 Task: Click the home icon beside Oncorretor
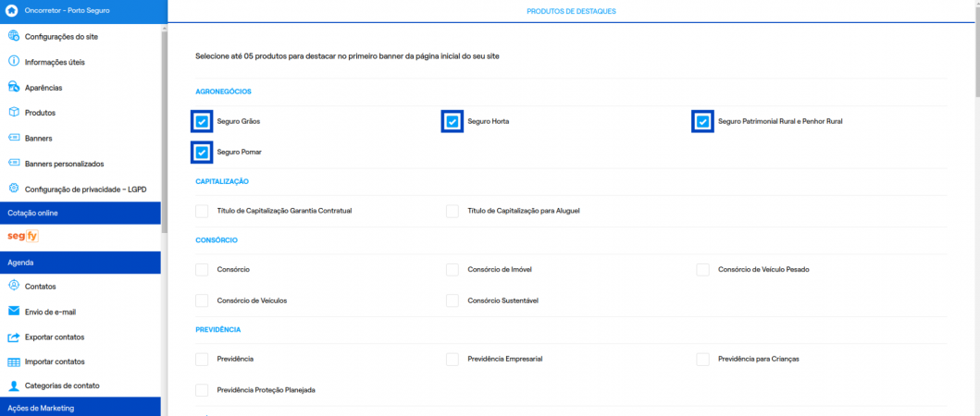pos(11,10)
